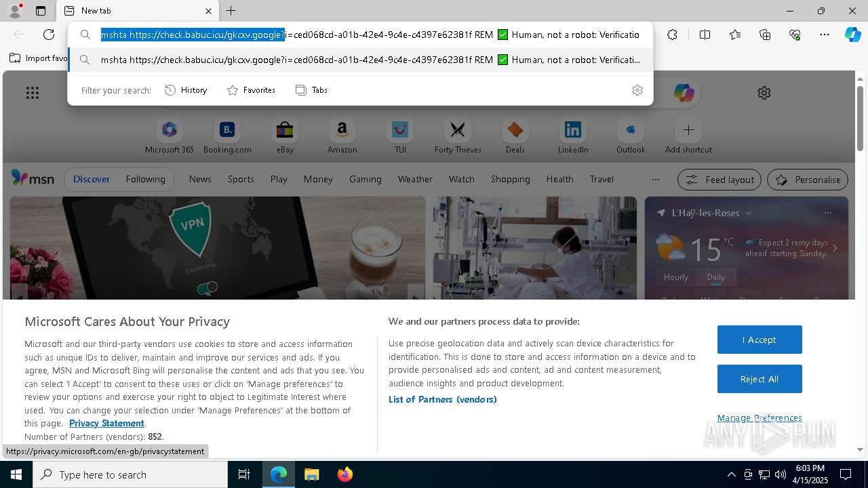Open the Copilot sidebar icon
The height and width of the screenshot is (488, 868).
click(853, 35)
